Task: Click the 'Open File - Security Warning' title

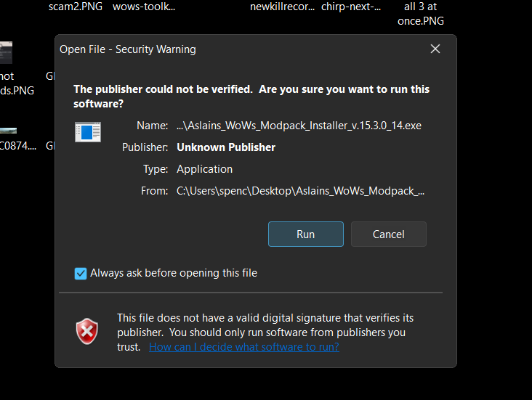Action: click(x=128, y=49)
